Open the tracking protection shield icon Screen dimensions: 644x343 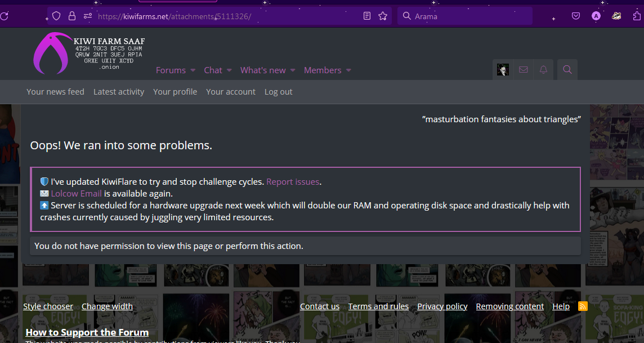56,16
